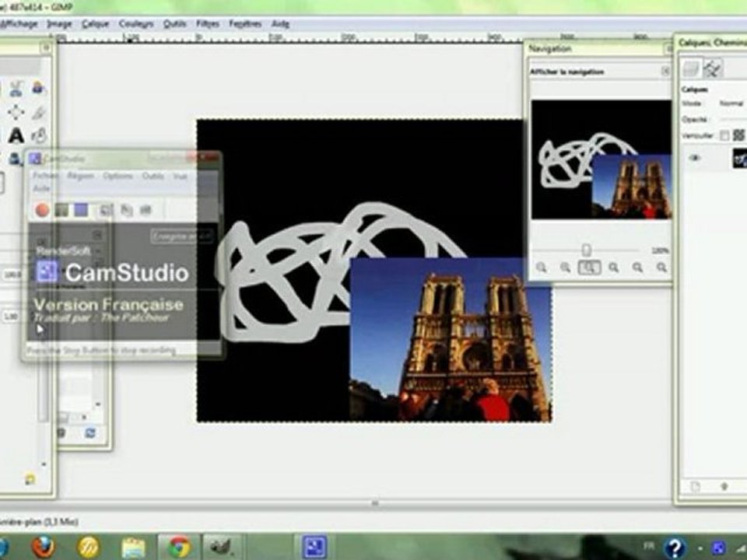Viewport: 747px width, 560px height.
Task: Select the scissors select tool icon
Action: [16, 88]
